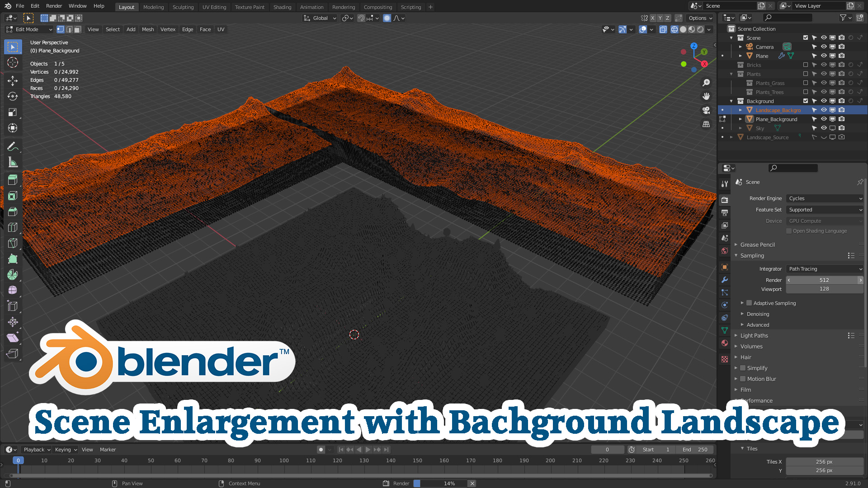Expand the Volumes panel
Viewport: 868px width, 488px height.
tap(751, 347)
